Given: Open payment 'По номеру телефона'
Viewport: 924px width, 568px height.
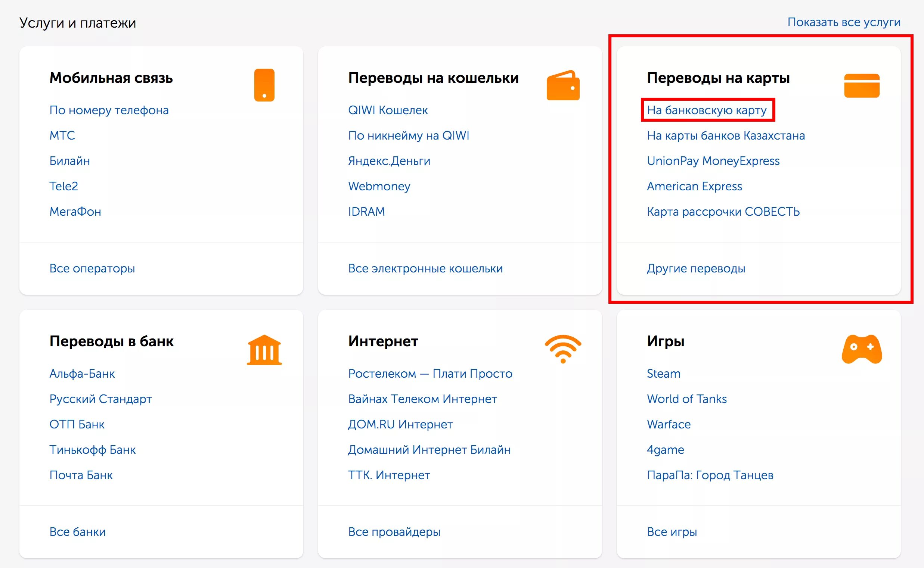Looking at the screenshot, I should tap(109, 110).
